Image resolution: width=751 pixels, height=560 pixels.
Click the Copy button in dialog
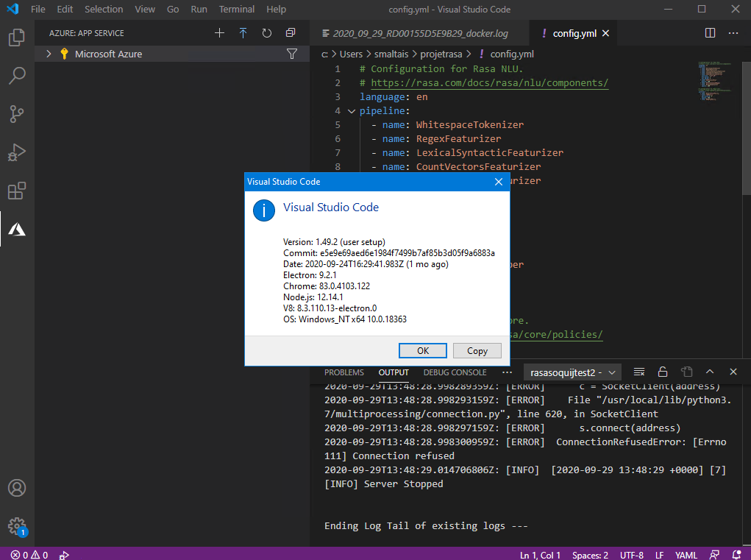(477, 351)
